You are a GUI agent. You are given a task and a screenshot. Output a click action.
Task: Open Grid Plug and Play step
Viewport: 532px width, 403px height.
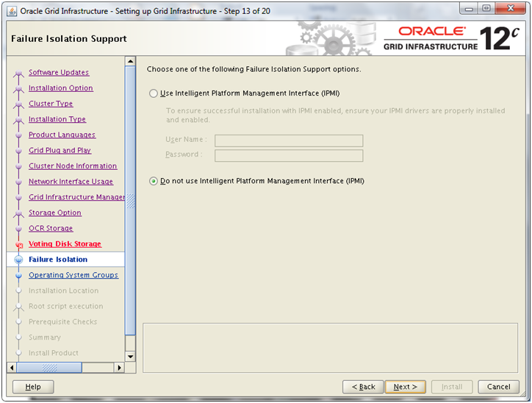point(60,151)
